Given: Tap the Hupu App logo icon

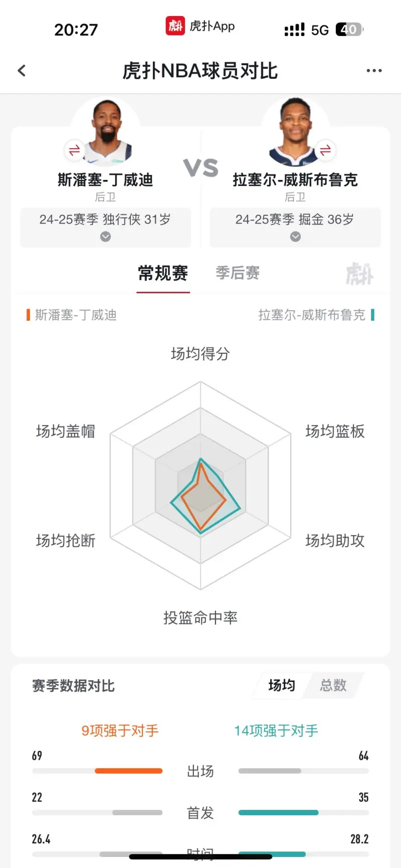Looking at the screenshot, I should (175, 26).
